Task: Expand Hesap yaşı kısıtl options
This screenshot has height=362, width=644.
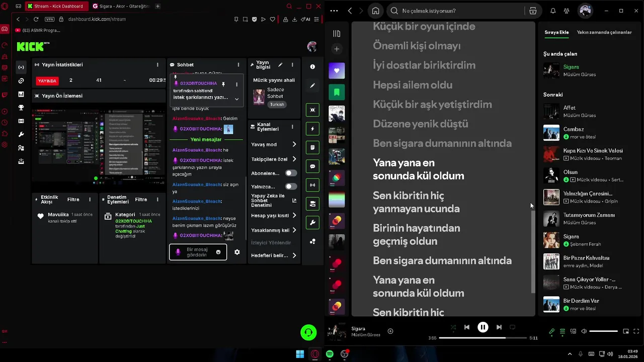Action: coord(294,216)
